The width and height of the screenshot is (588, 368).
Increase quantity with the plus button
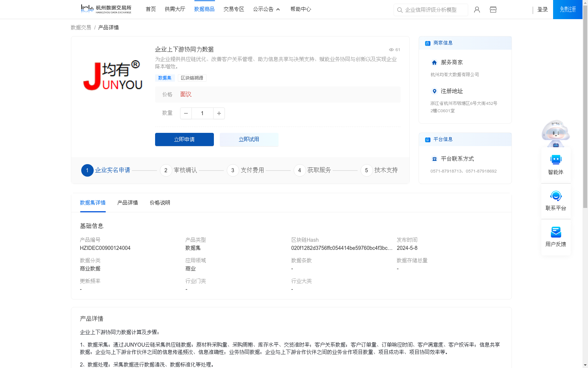click(219, 113)
